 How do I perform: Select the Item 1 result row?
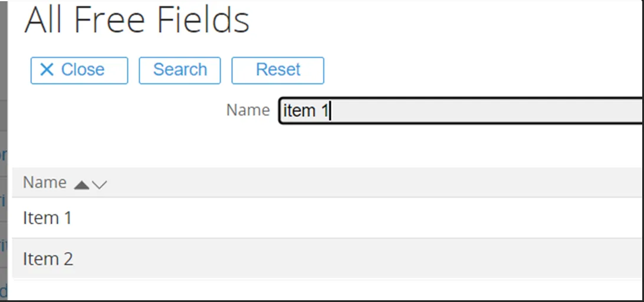[x=47, y=218]
